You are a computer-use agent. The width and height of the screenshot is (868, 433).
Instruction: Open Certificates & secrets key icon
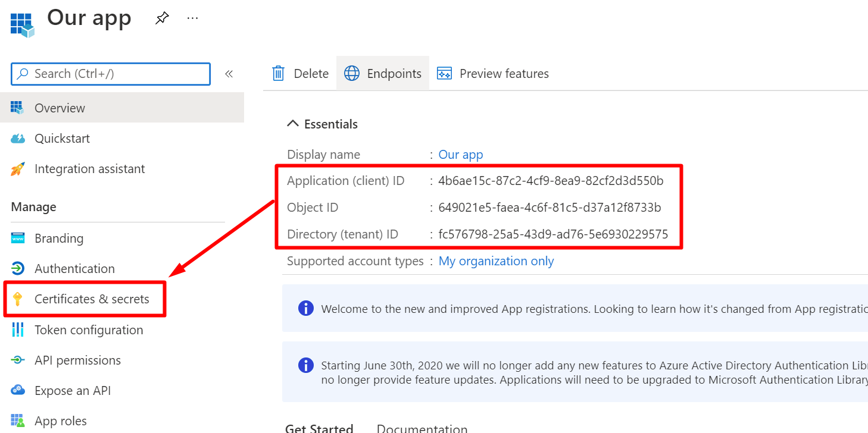pos(18,299)
